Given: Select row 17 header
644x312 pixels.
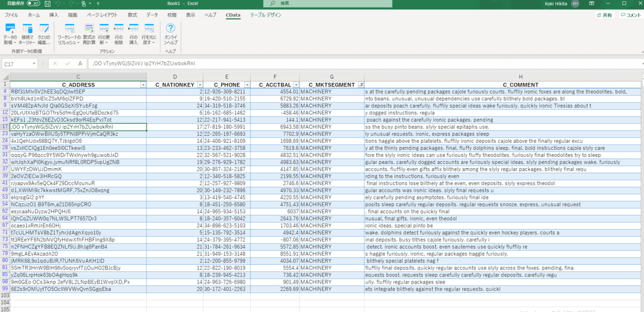Looking at the screenshot, I should pos(5,127).
